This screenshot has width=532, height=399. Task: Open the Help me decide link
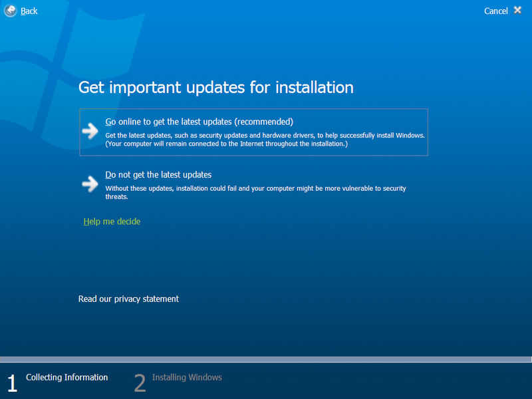tap(112, 221)
